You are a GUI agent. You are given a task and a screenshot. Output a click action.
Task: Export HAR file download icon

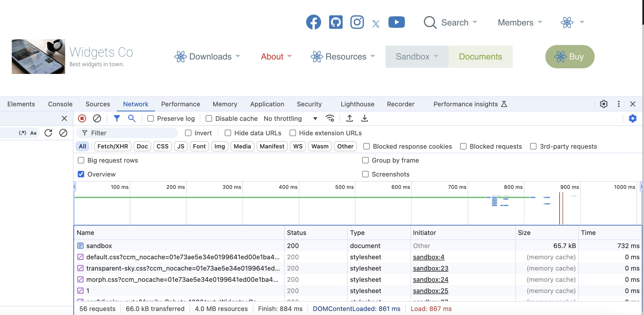(x=365, y=118)
